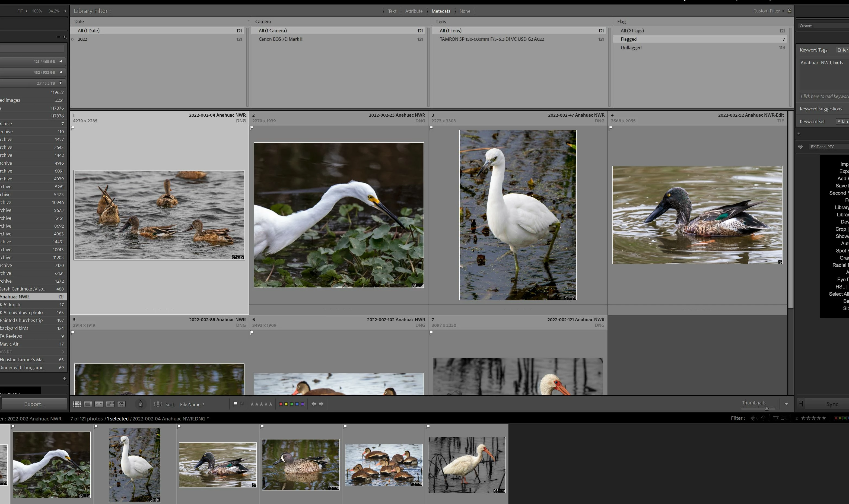Open People view face icon

[121, 404]
